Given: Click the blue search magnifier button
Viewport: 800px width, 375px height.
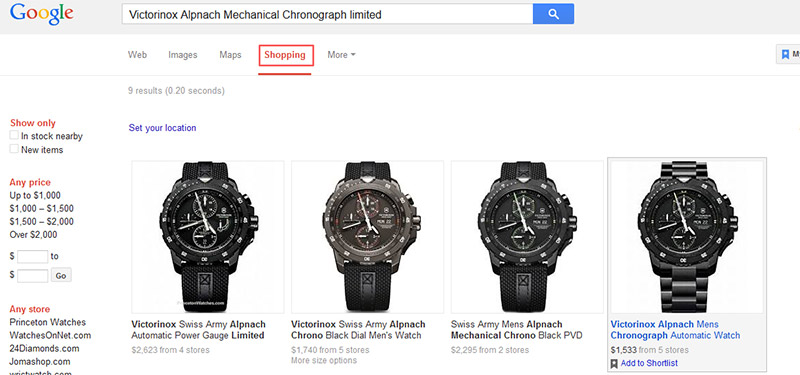Looking at the screenshot, I should [553, 14].
